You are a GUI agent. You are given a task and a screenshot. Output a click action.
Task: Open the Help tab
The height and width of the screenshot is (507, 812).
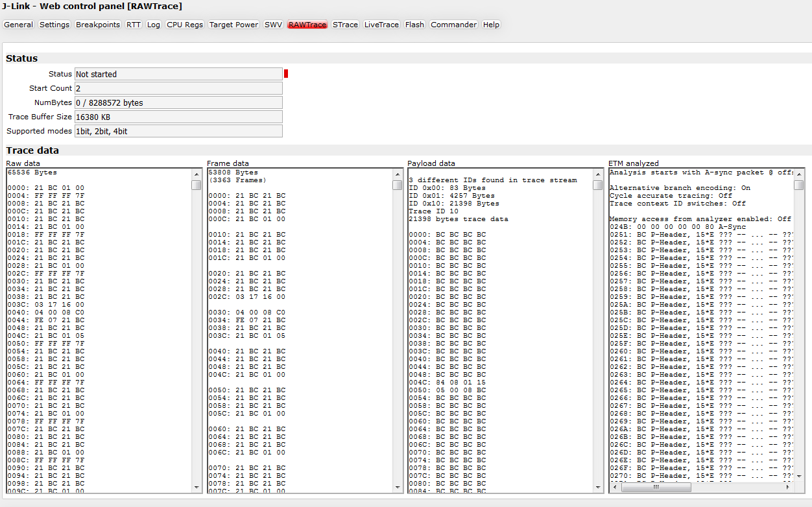click(x=492, y=25)
